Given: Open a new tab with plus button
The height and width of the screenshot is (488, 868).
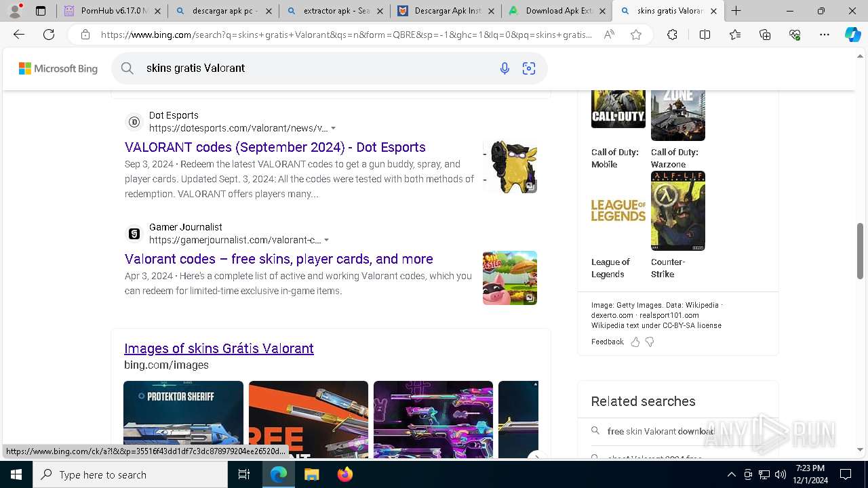Looking at the screenshot, I should point(736,11).
